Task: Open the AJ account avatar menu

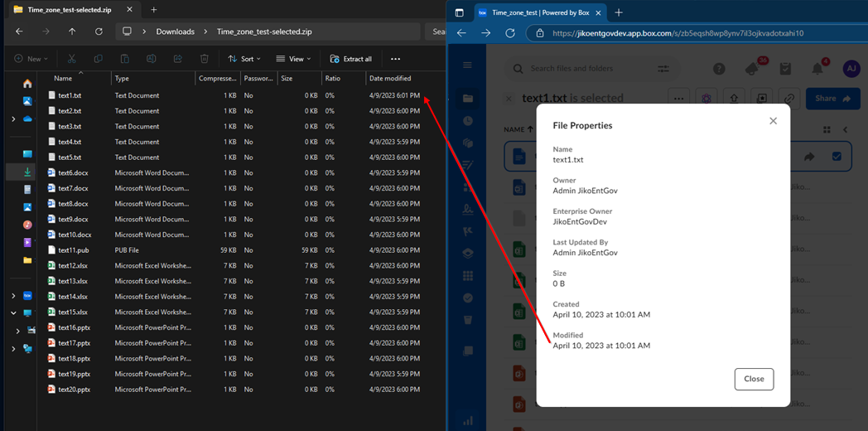Action: (851, 69)
